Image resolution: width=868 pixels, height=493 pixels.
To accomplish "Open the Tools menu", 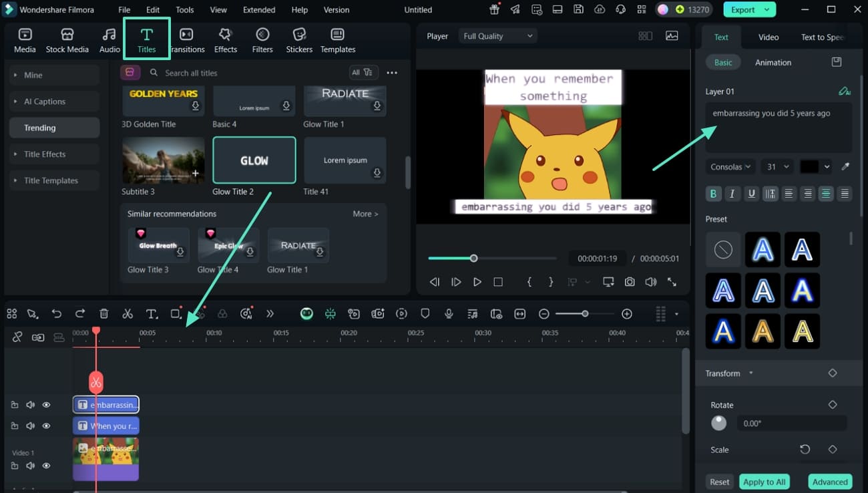I will (185, 10).
